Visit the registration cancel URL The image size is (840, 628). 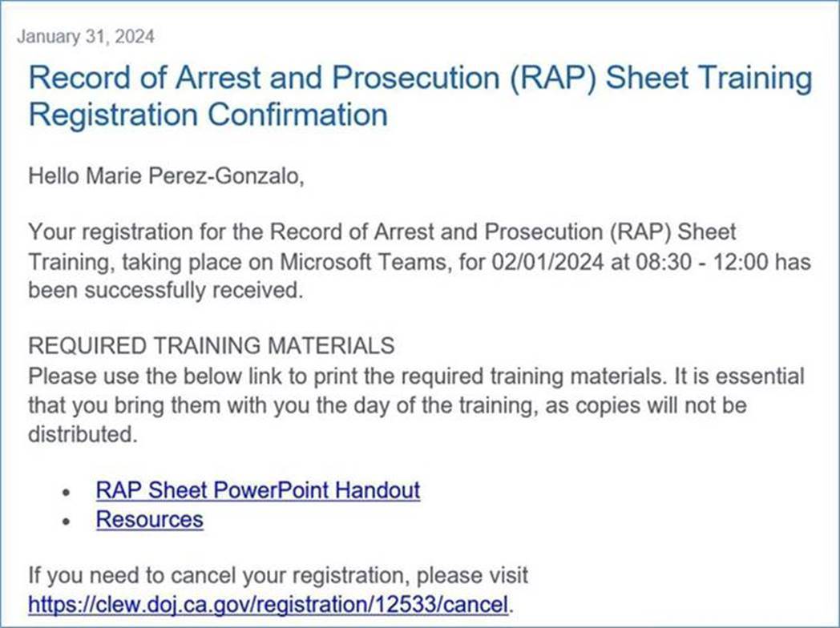(x=268, y=604)
